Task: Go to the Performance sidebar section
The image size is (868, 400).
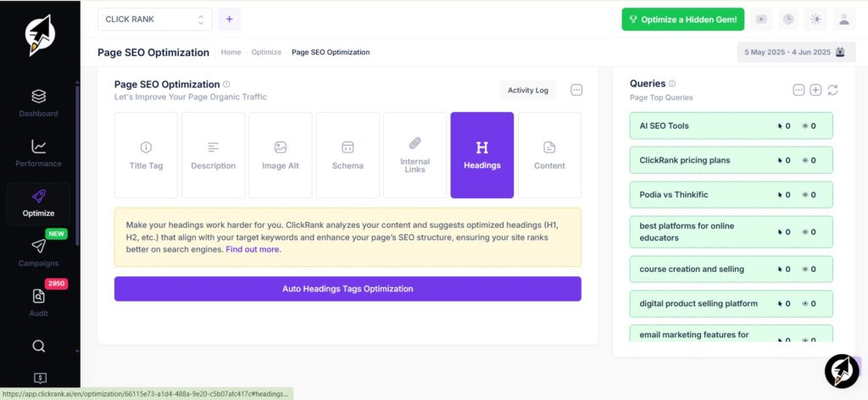Action: (39, 153)
